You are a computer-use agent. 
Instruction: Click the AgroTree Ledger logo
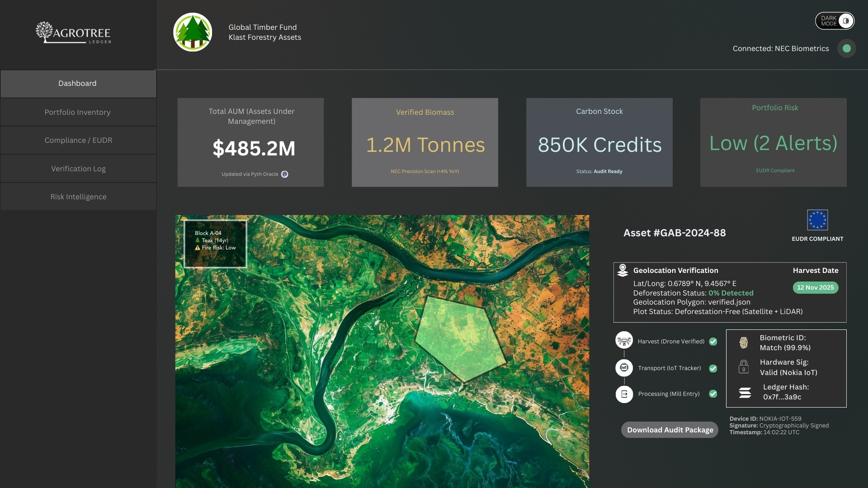(73, 32)
